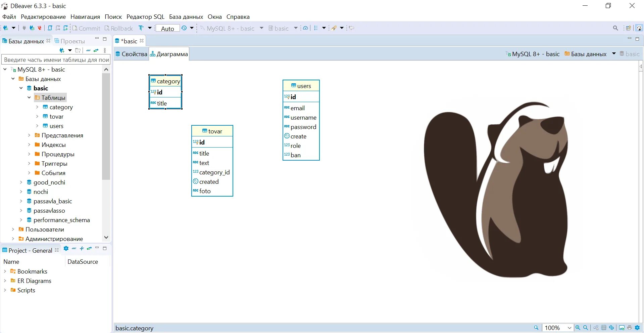Refresh the diagram using the status bar icon
The height and width of the screenshot is (333, 644).
pyautogui.click(x=611, y=328)
